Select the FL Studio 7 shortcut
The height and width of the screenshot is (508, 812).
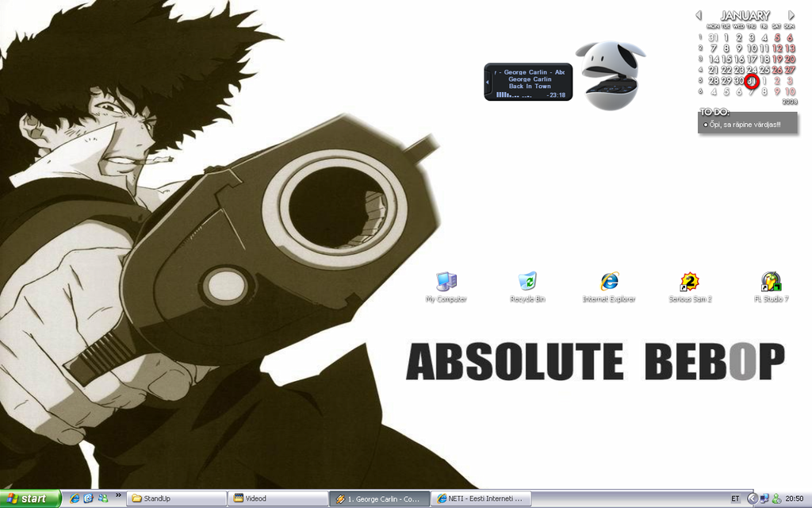(x=771, y=287)
